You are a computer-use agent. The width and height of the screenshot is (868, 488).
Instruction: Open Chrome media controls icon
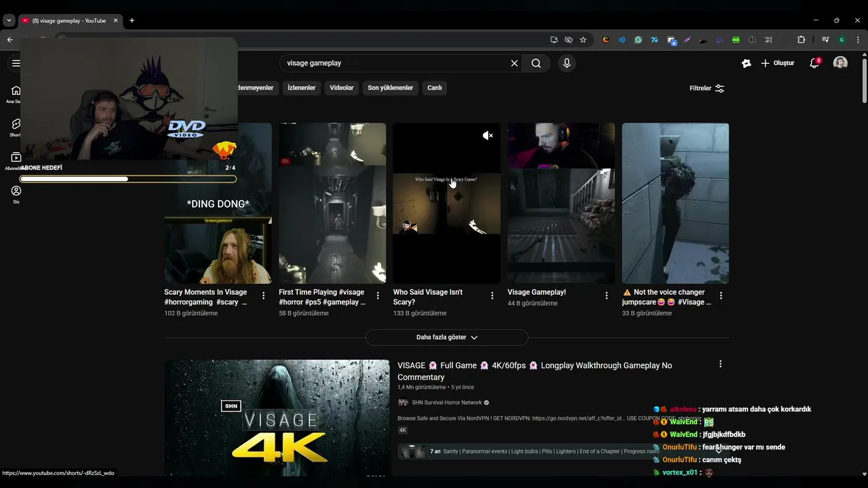point(825,40)
